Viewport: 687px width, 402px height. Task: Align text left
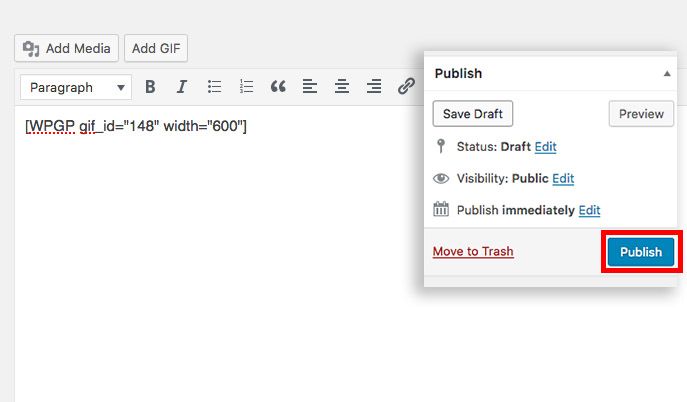(310, 87)
